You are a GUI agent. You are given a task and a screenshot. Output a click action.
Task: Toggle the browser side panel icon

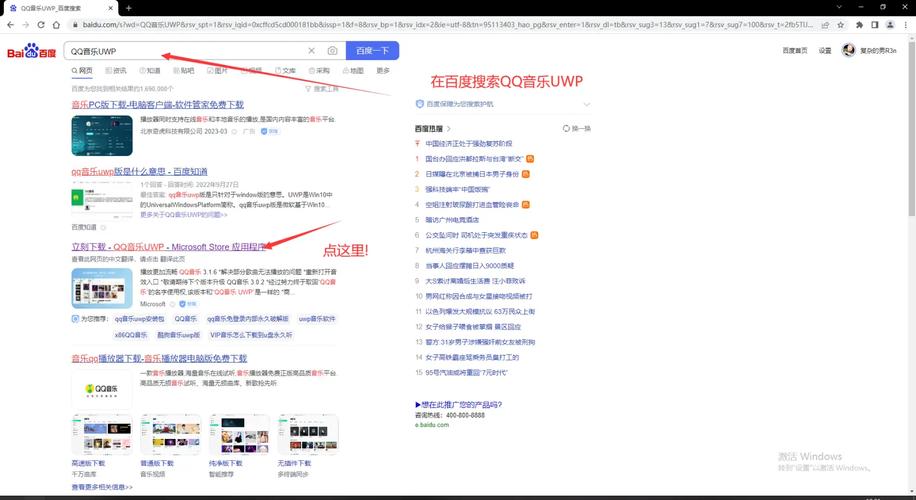[x=875, y=25]
